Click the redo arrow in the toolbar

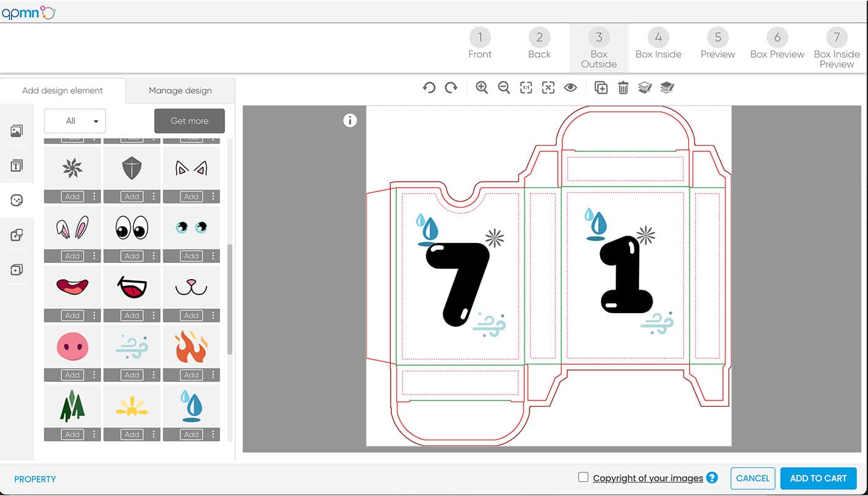(x=451, y=88)
